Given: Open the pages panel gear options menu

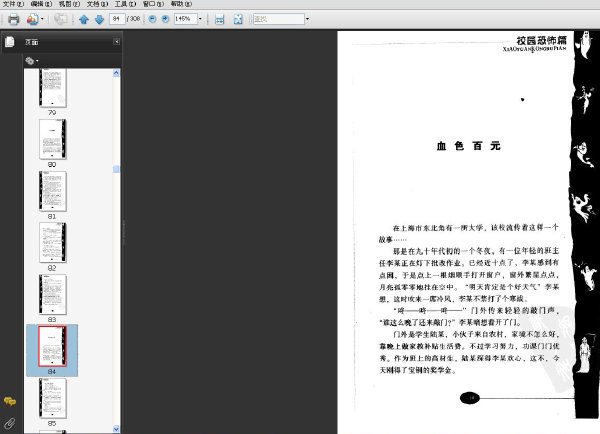Looking at the screenshot, I should pyautogui.click(x=32, y=60).
